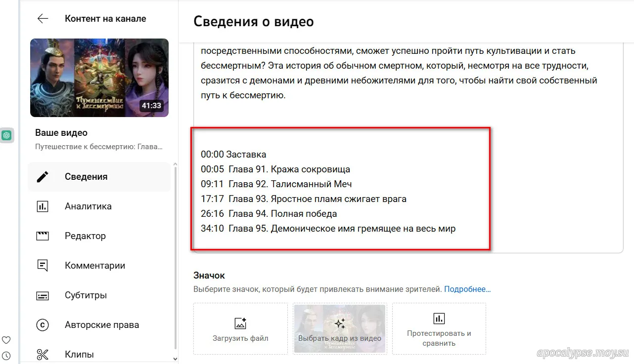Click the heart icon at bottom left
This screenshot has height=364, width=634.
[6, 340]
